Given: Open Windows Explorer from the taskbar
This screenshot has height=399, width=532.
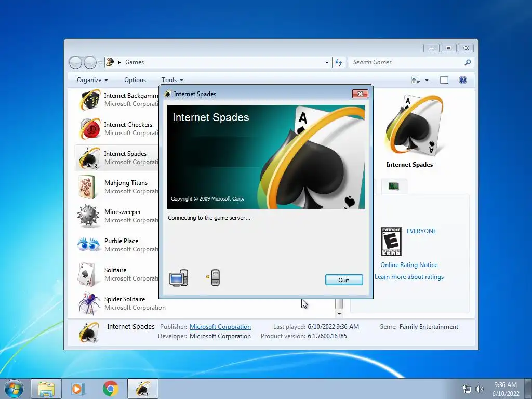Looking at the screenshot, I should click(x=46, y=389).
